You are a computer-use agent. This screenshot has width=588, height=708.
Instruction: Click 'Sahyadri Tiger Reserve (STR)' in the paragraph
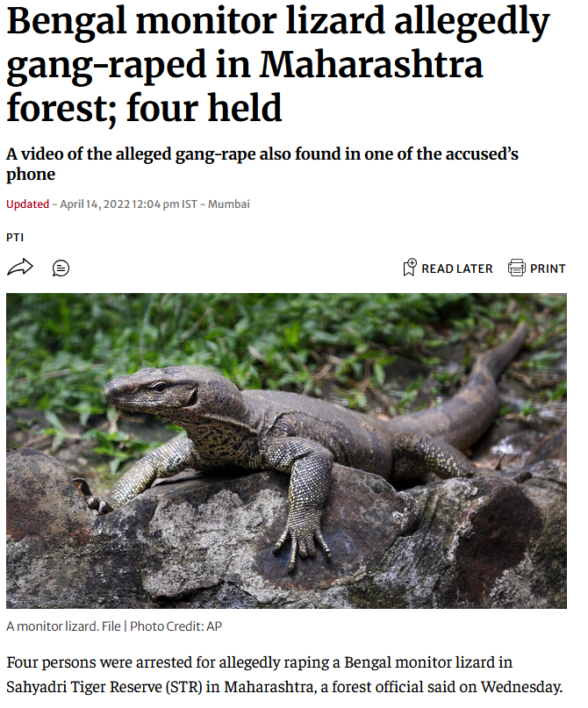[x=104, y=687]
